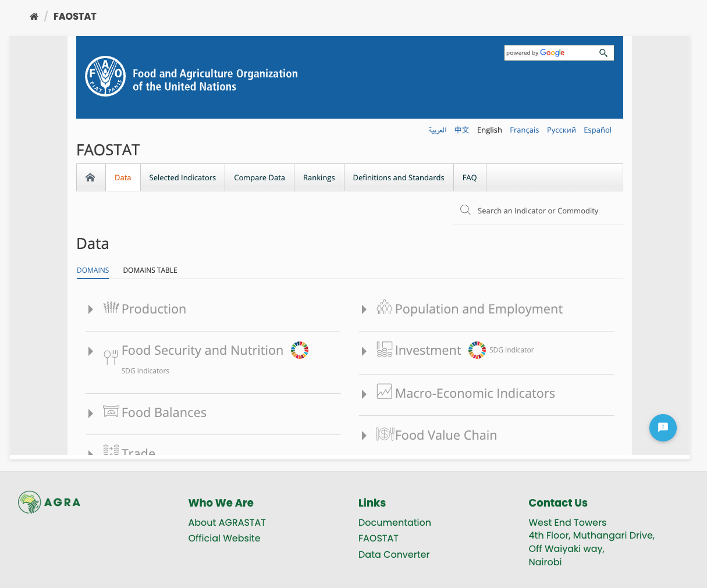
Task: Open the Compare Data tab
Action: click(260, 177)
